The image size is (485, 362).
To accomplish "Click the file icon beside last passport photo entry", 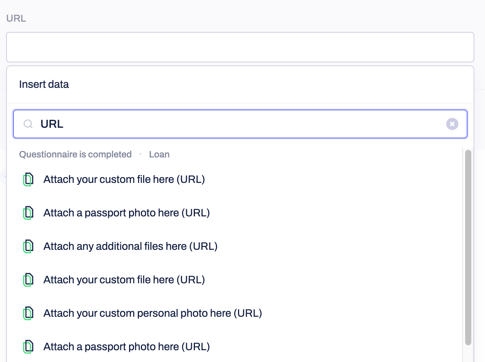I will click(x=28, y=347).
